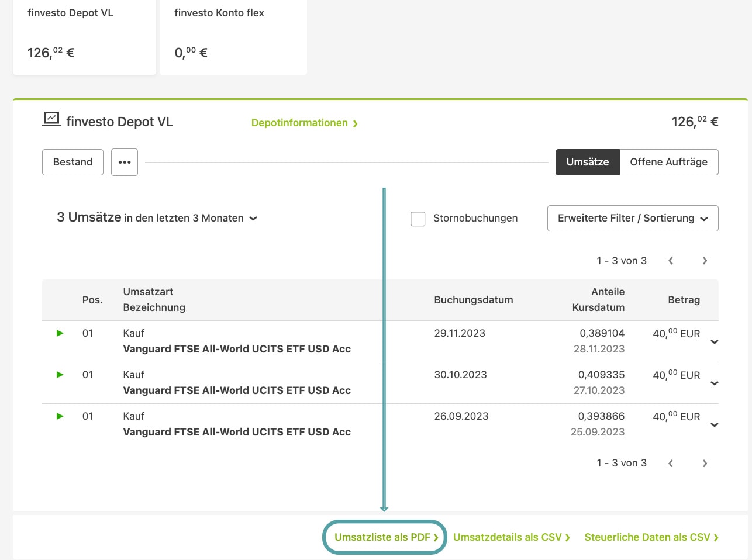752x560 pixels.
Task: Click the Betrag column header
Action: point(684,300)
